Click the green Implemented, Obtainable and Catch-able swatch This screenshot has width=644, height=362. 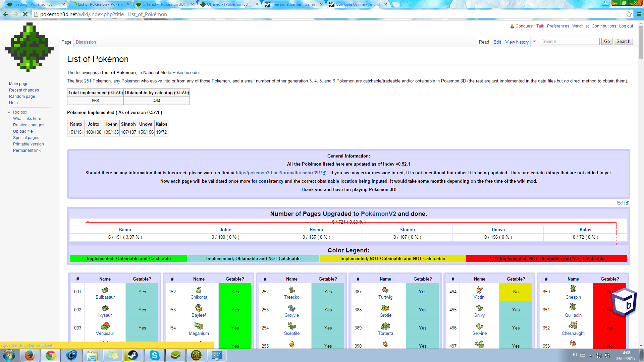(128, 259)
